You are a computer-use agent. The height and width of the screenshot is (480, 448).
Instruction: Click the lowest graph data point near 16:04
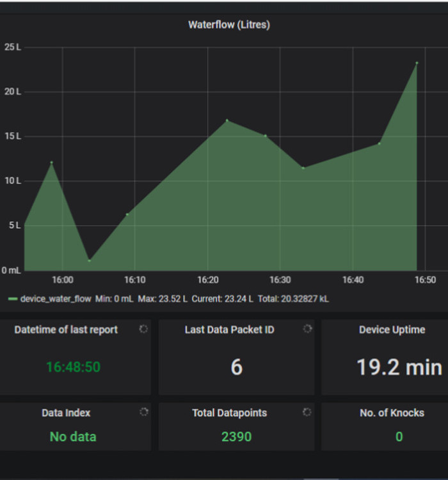pos(89,260)
